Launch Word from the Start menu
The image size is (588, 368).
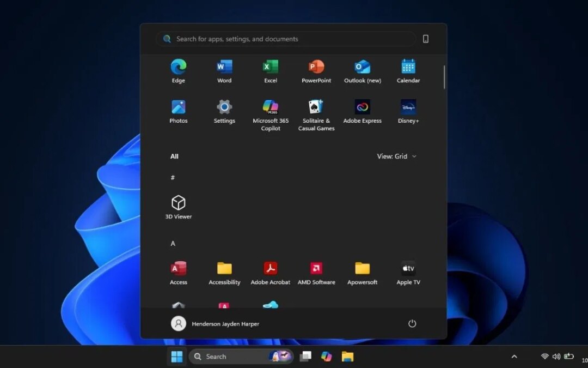point(224,71)
